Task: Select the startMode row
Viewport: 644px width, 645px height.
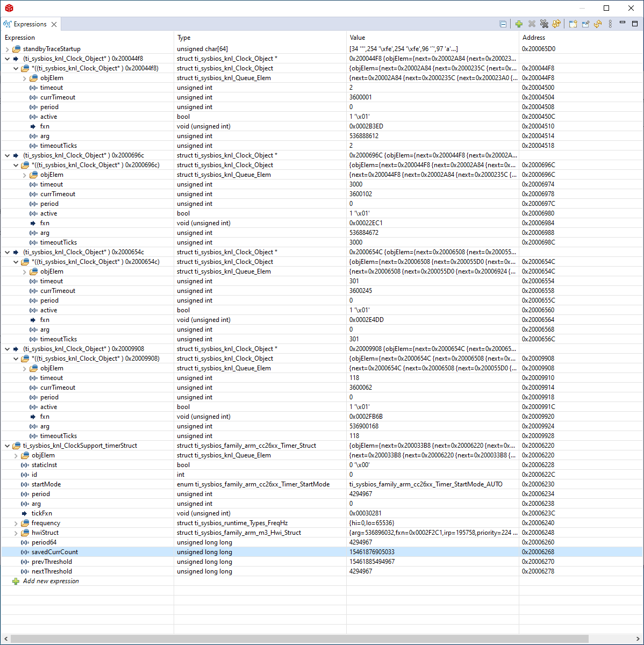Action: pyautogui.click(x=321, y=484)
